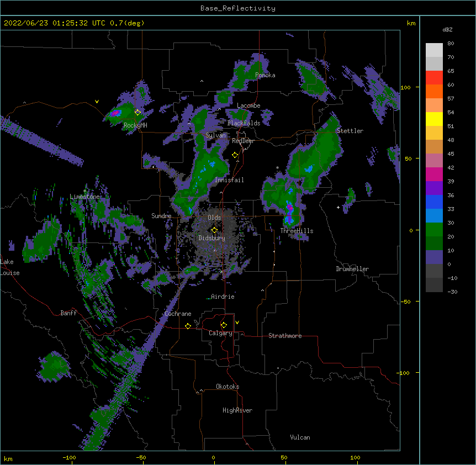Select the Sylvan label
The width and height of the screenshot is (476, 465).
215,135
